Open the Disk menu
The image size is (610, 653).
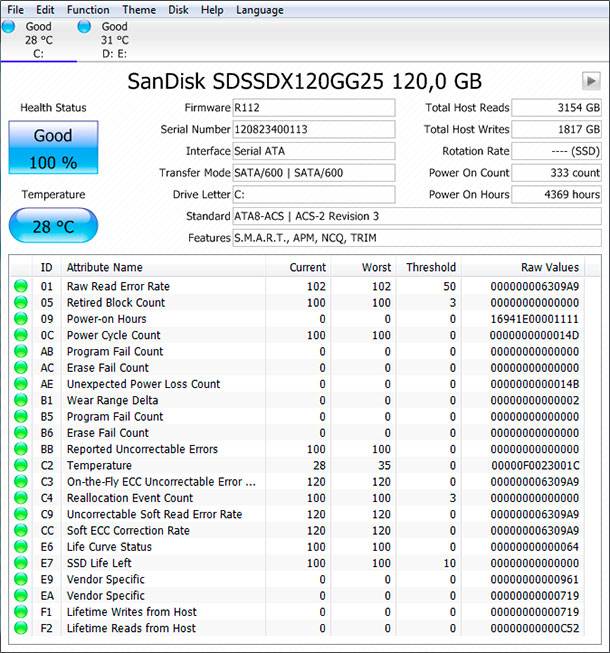[x=178, y=10]
